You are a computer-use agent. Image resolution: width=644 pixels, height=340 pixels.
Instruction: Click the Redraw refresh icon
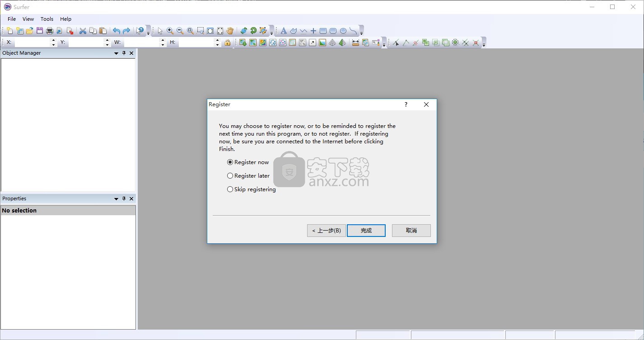click(x=254, y=31)
